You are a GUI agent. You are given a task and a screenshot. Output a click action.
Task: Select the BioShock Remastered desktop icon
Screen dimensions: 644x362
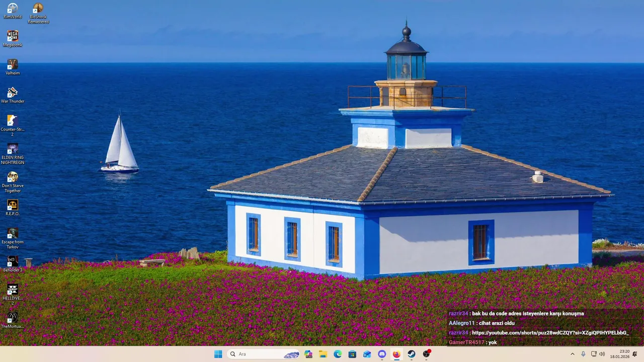(x=38, y=14)
